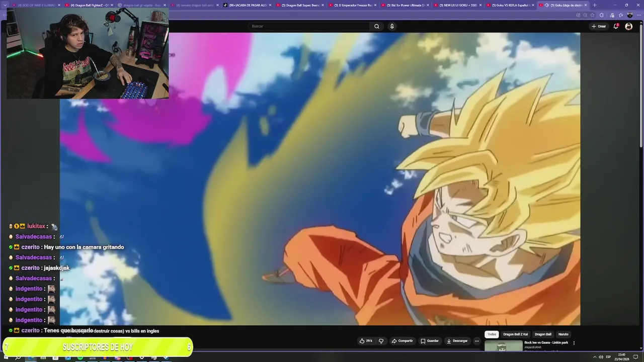Viewport: 644px width, 362px height.
Task: Open Windows taskbar search
Action: (x=18, y=357)
